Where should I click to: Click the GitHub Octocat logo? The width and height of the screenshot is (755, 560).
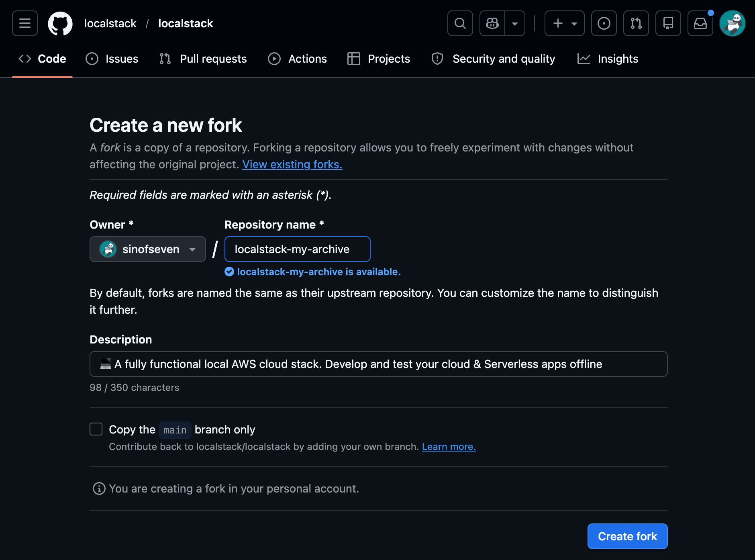click(x=60, y=23)
